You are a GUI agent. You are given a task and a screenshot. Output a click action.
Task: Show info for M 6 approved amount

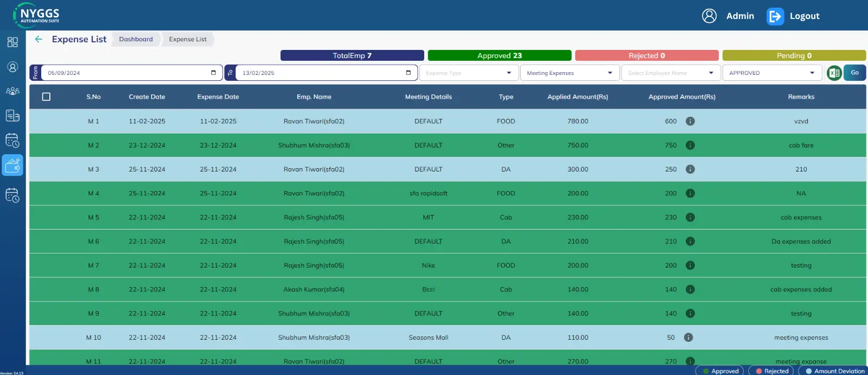[690, 241]
